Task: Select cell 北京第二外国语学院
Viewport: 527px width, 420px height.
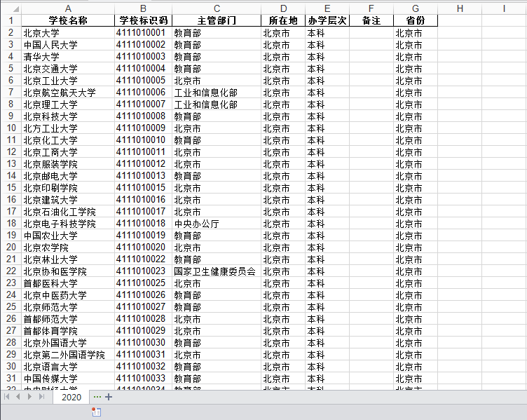Action: tap(68, 355)
